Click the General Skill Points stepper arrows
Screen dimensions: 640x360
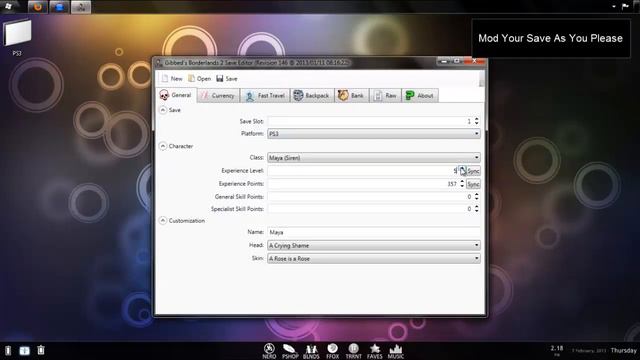[x=476, y=197]
